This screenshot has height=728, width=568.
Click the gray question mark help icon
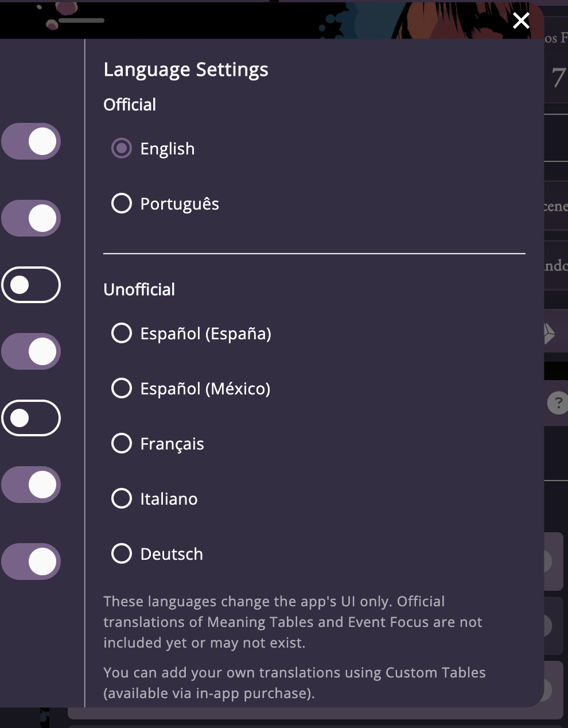tap(557, 402)
